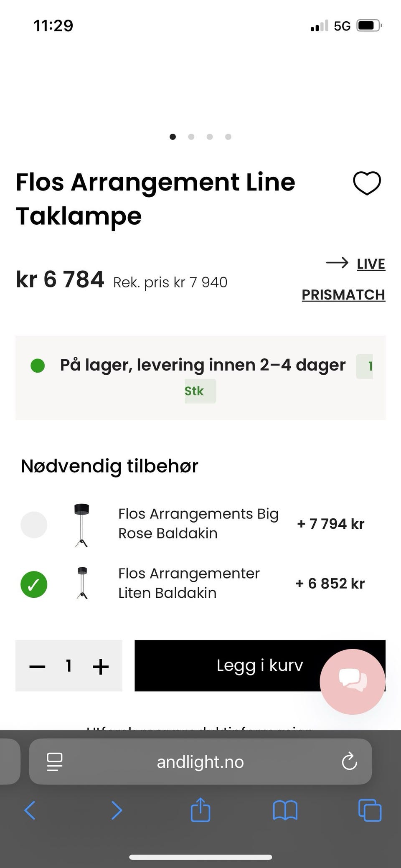
Task: Open Big Rose Baldakin product thumbnail
Action: pos(82,525)
